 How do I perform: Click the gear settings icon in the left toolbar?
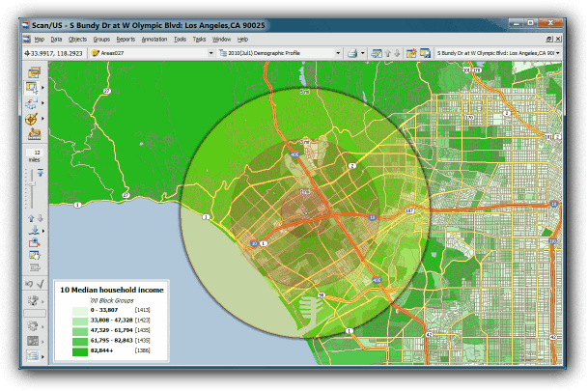pyautogui.click(x=33, y=326)
